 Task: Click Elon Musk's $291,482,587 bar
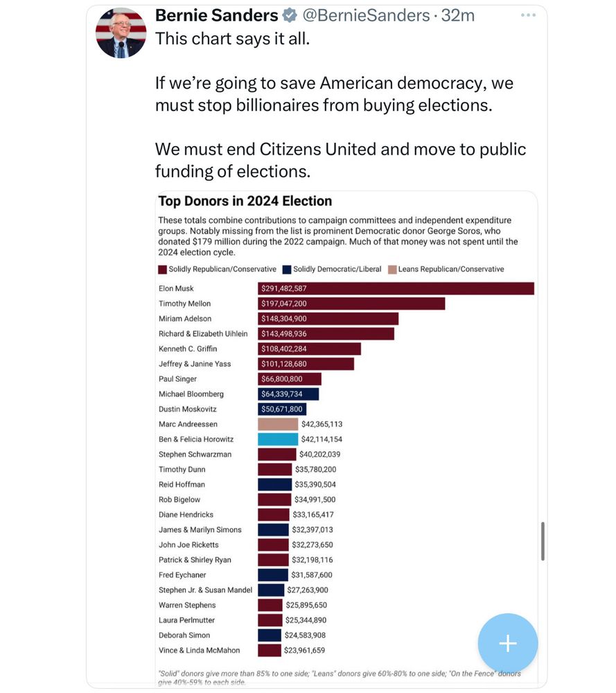(x=396, y=288)
